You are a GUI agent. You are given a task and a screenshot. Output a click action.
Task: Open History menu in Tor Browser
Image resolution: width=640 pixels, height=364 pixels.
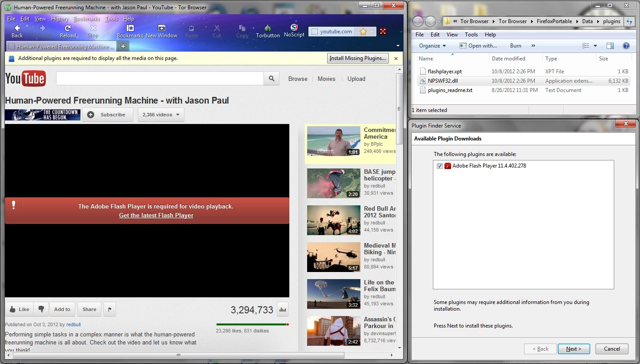point(60,19)
